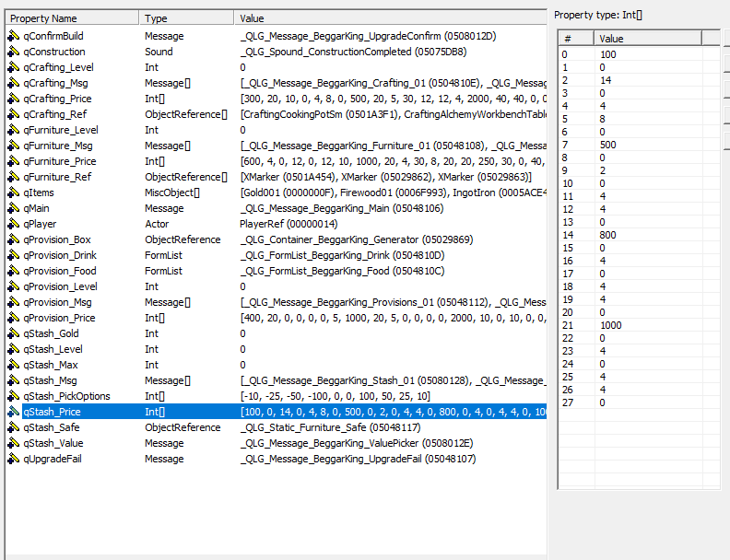Select array value 2 at index 9

click(603, 170)
